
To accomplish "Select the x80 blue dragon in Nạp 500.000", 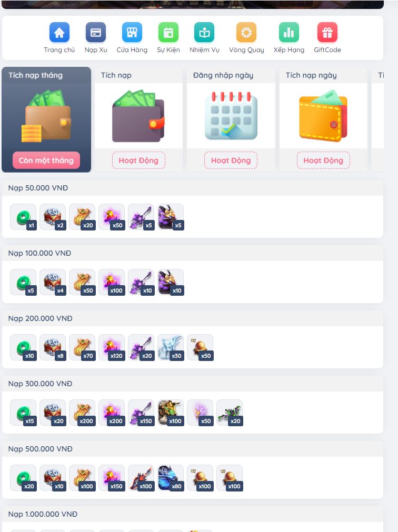I will click(x=171, y=478).
